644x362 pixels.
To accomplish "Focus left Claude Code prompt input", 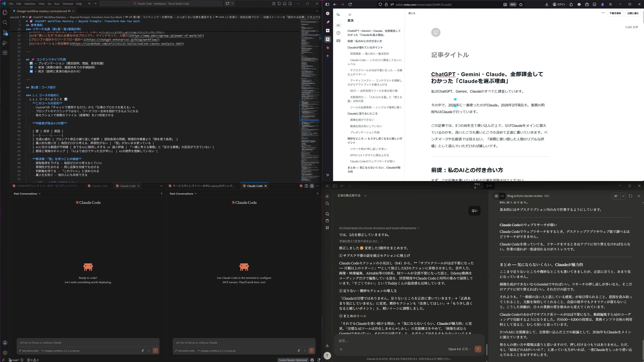I will pyautogui.click(x=88, y=343).
